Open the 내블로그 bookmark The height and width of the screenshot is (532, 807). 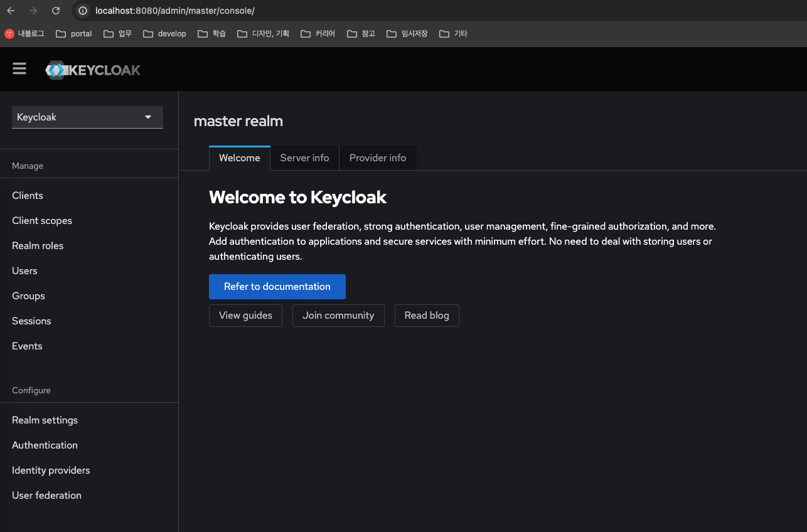(24, 34)
